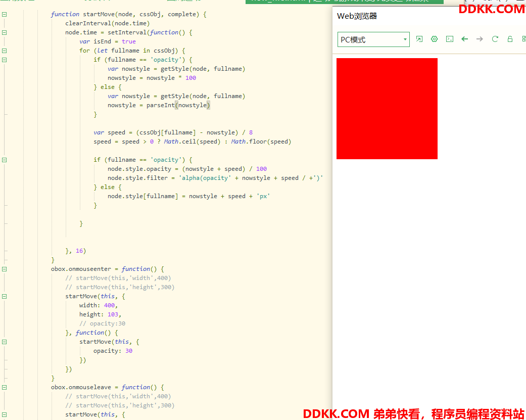Collapse the obox.onmouseenter handler
The image size is (526, 420).
(x=5, y=269)
